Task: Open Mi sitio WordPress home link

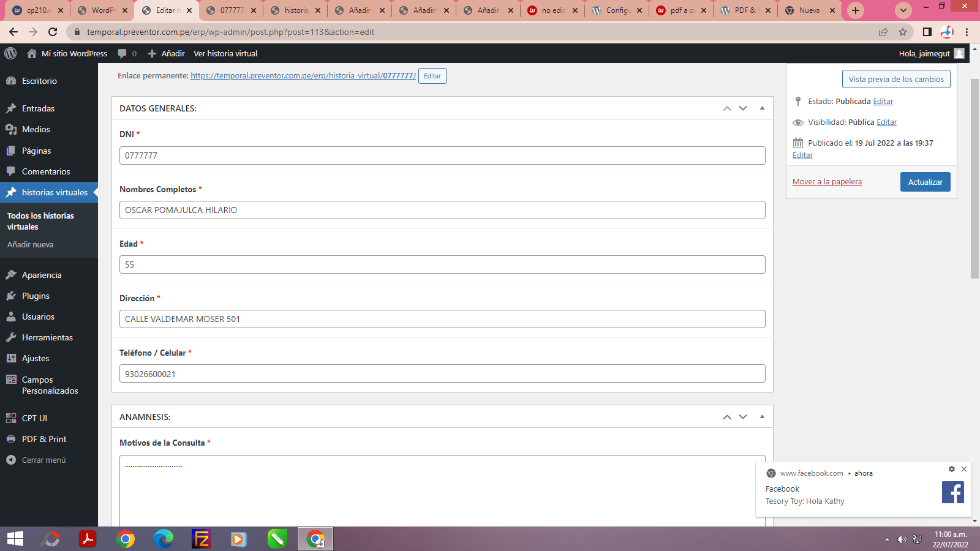Action: click(67, 53)
